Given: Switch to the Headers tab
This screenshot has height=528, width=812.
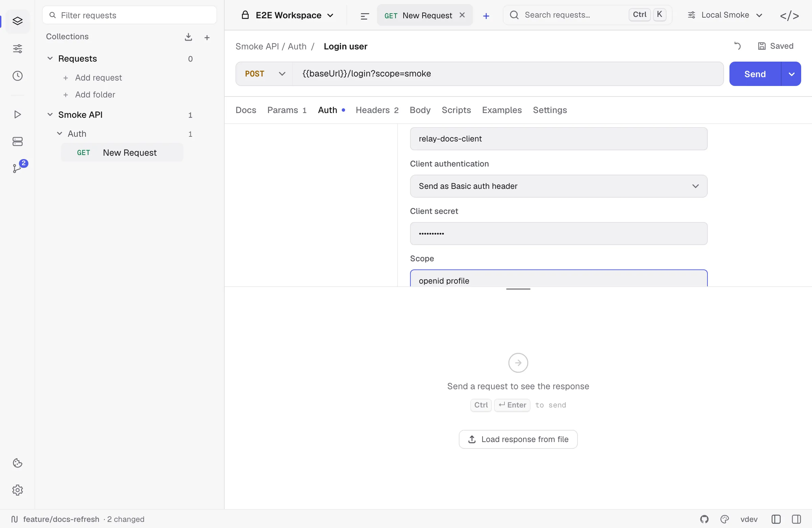Looking at the screenshot, I should coord(377,110).
